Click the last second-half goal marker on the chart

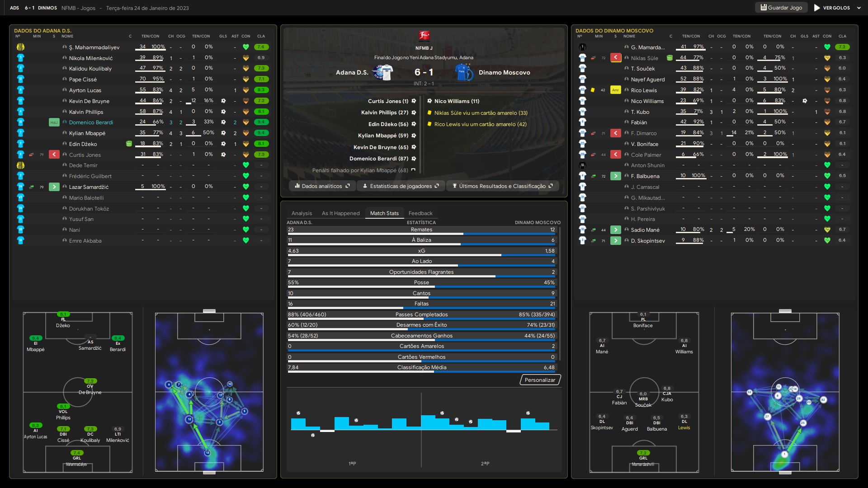point(528,413)
